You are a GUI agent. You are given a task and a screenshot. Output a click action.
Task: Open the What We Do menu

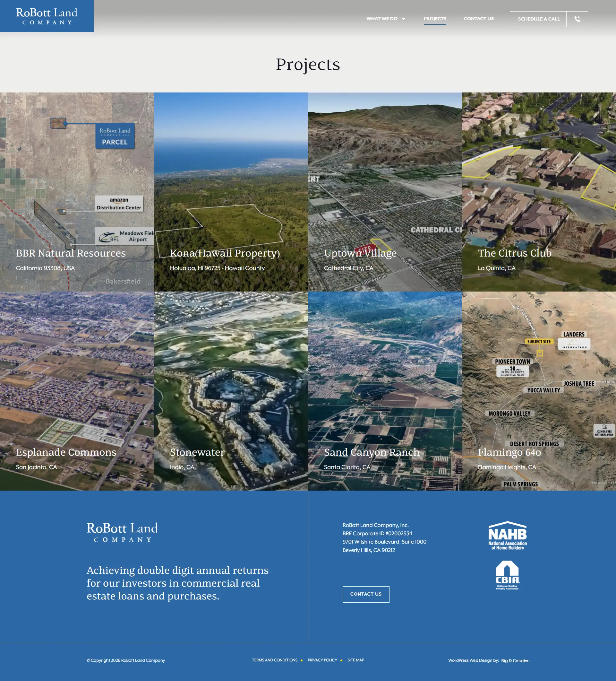click(x=382, y=19)
